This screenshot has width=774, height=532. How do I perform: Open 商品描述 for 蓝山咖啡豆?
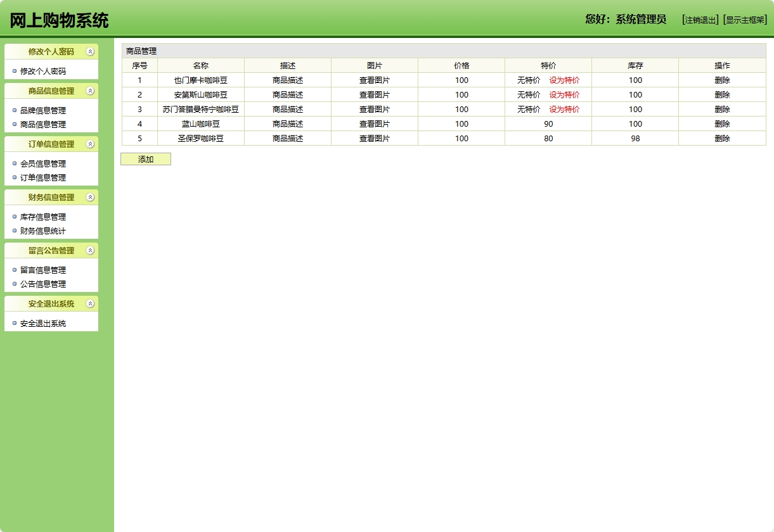tap(288, 123)
